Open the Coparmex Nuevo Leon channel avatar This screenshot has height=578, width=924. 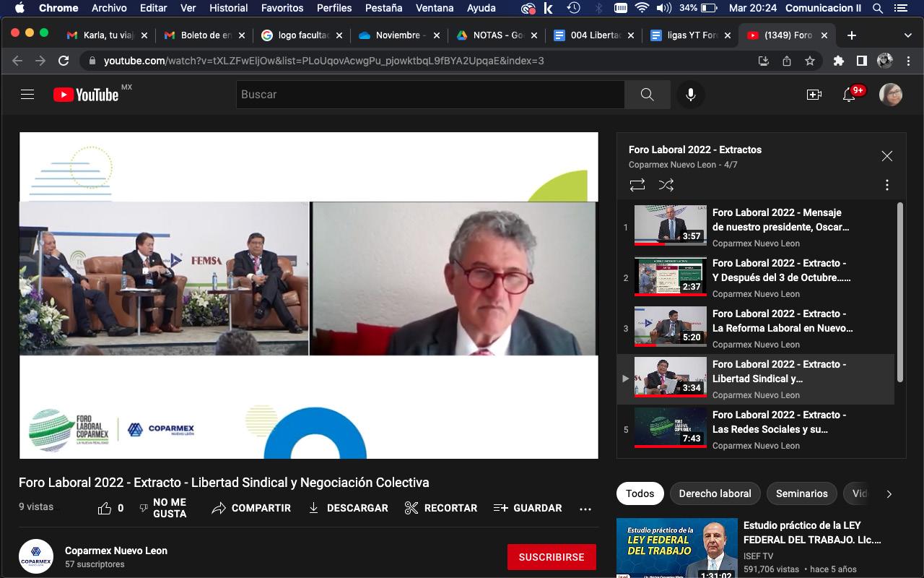pos(36,557)
